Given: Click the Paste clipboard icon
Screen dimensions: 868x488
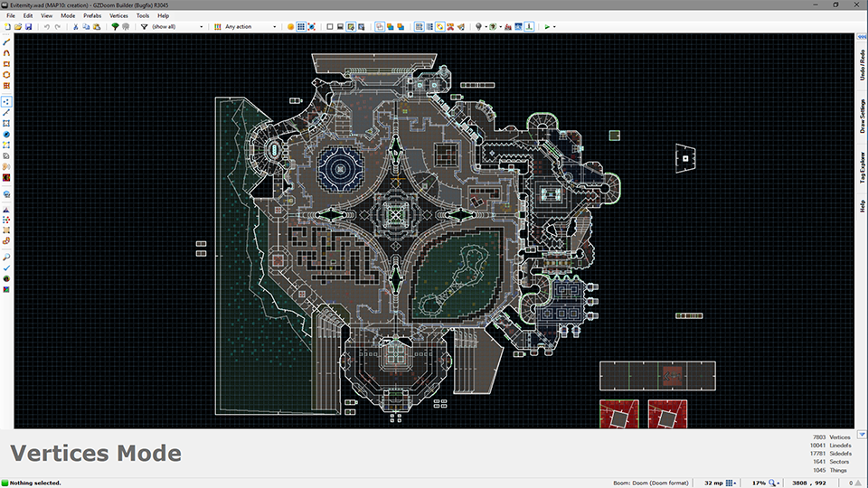Looking at the screenshot, I should (x=97, y=26).
